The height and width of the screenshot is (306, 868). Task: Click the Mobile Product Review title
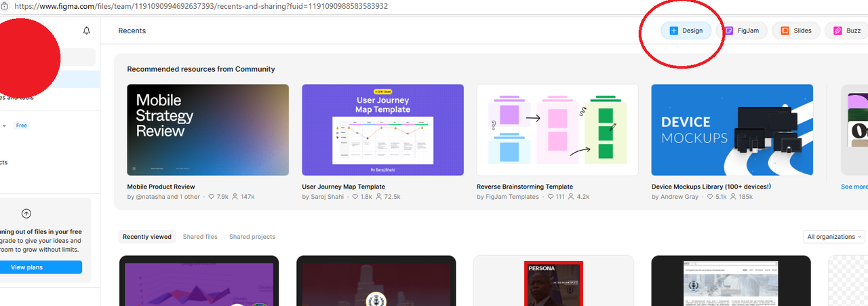coord(161,187)
